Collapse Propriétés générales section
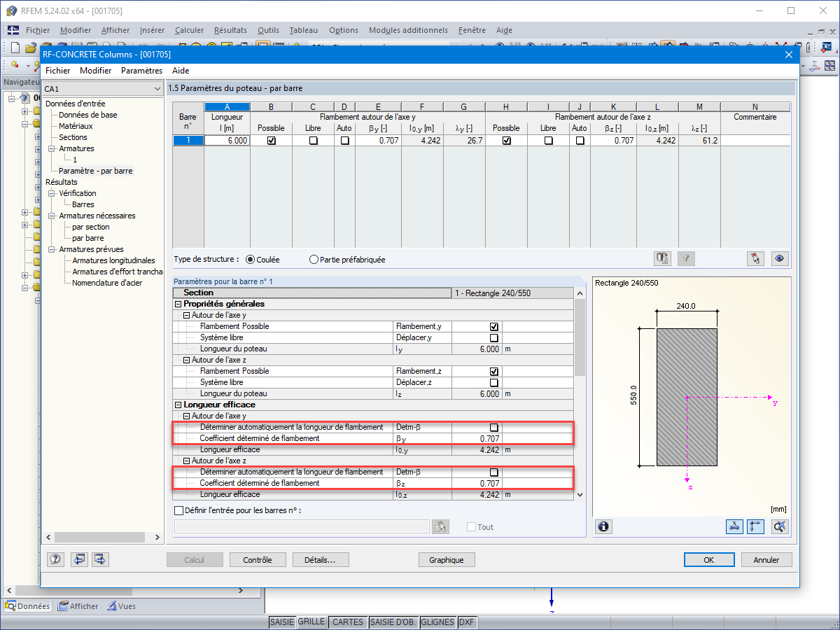Screen dimensions: 840x630 click(x=177, y=304)
